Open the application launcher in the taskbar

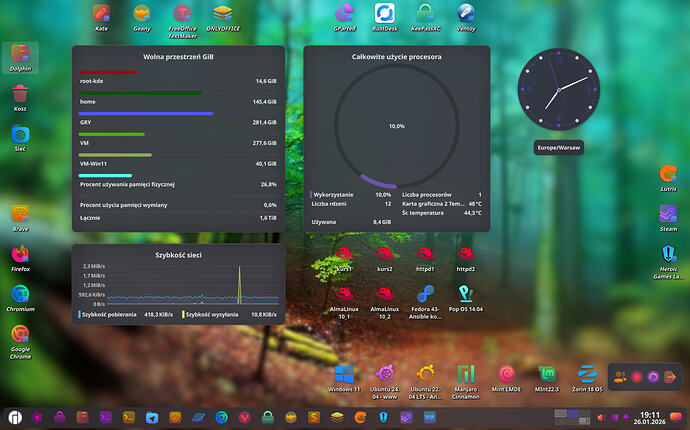[15, 416]
